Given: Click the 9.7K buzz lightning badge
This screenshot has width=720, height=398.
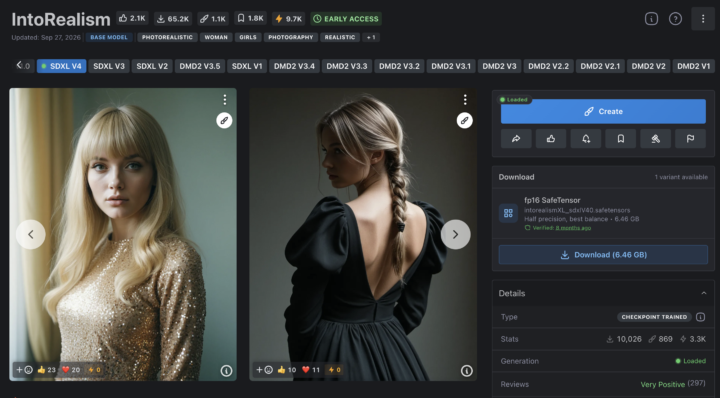Looking at the screenshot, I should [289, 19].
